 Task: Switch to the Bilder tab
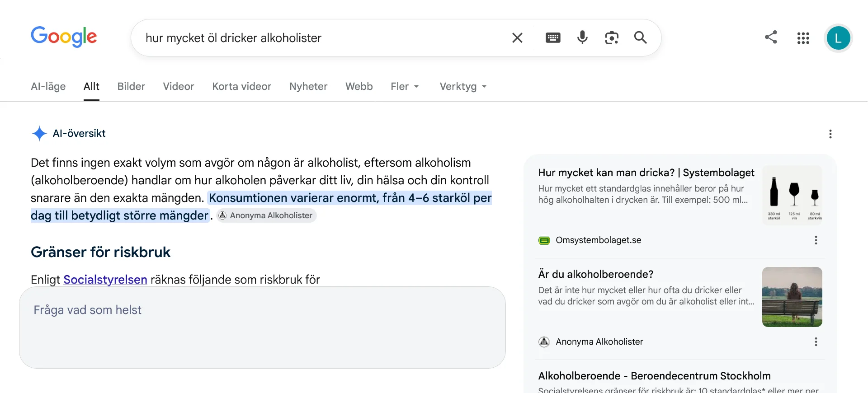(x=131, y=86)
